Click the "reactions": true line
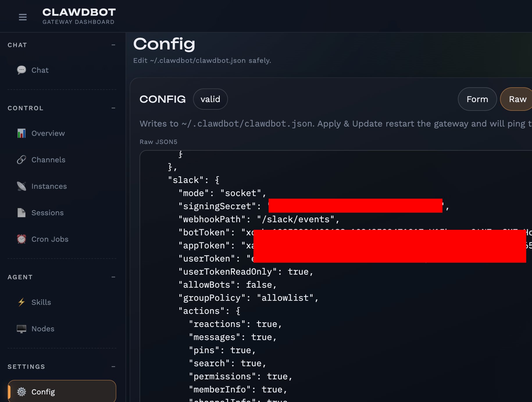This screenshot has height=402, width=532. coord(235,324)
